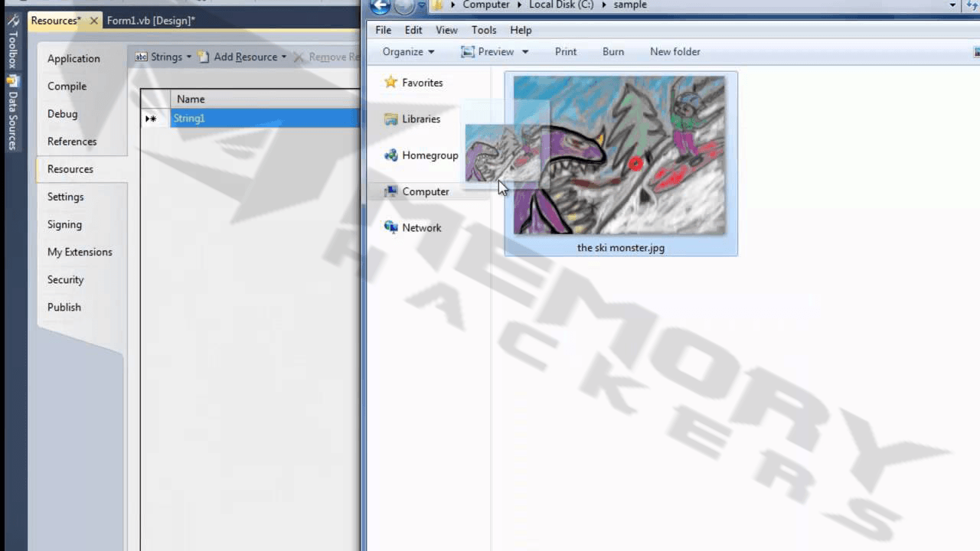This screenshot has width=980, height=551.
Task: Select the ski monster image thumbnail
Action: coord(619,155)
